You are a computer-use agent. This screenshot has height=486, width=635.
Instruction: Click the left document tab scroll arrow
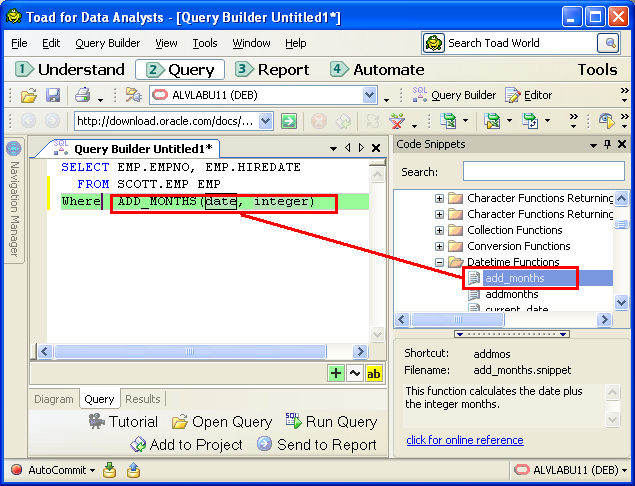coord(347,148)
